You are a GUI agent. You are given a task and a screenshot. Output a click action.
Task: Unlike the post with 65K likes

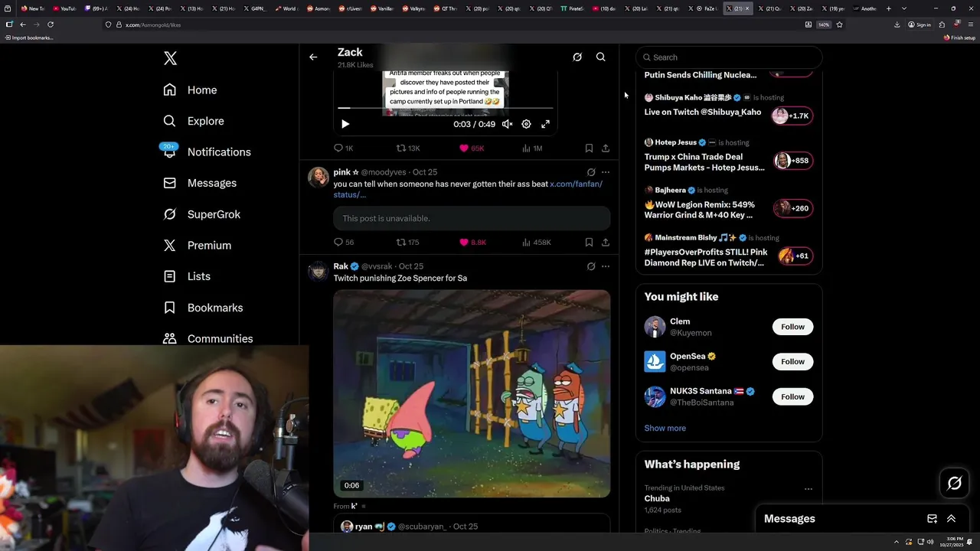point(472,148)
